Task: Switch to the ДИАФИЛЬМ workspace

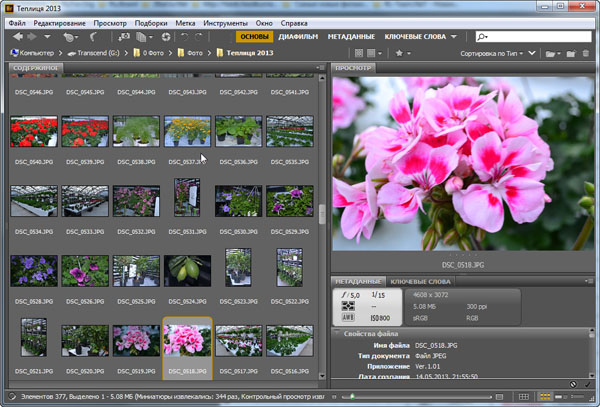Action: pyautogui.click(x=298, y=37)
